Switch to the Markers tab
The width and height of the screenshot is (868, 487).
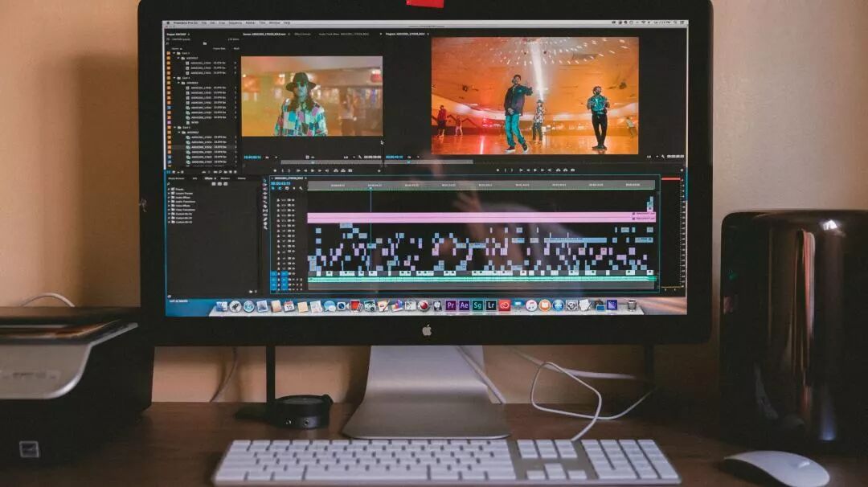coord(225,178)
